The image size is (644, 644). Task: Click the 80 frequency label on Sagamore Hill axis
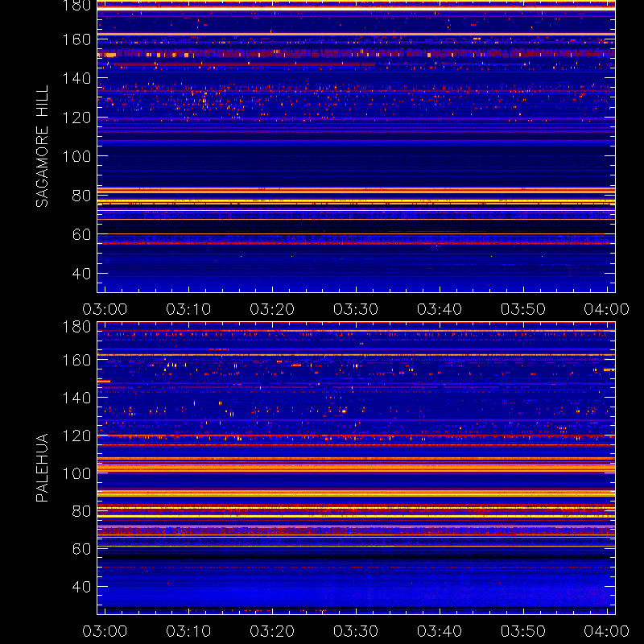[x=81, y=196]
